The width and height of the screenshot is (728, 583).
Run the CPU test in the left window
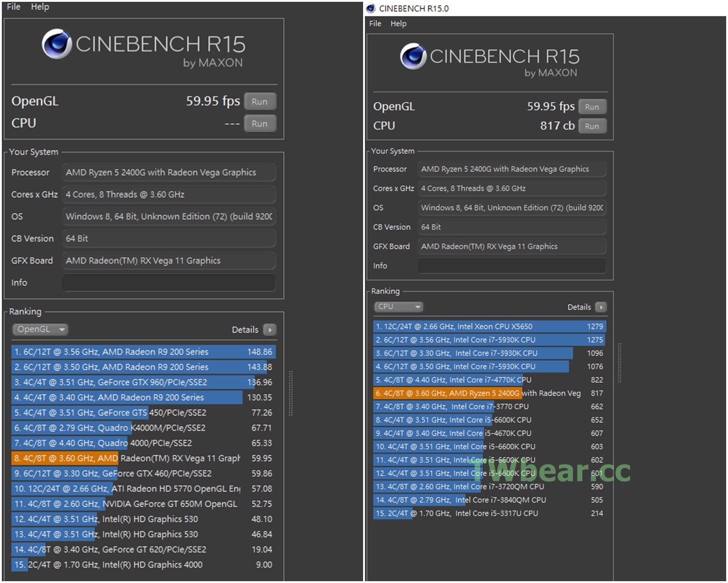[x=260, y=123]
